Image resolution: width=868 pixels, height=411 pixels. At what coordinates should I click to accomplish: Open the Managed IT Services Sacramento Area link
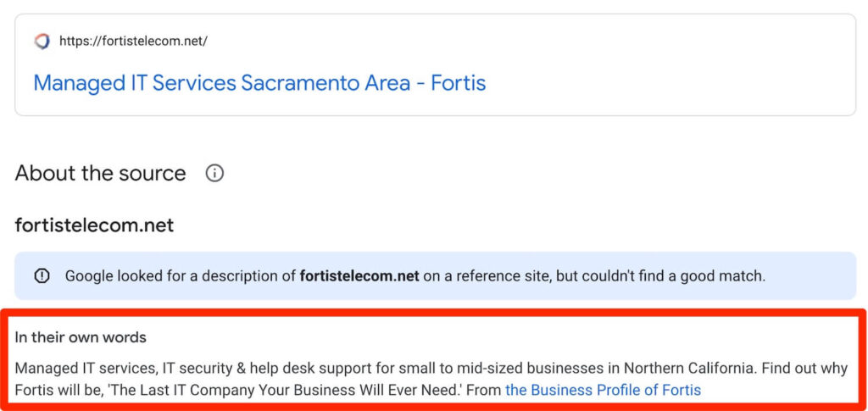[259, 83]
